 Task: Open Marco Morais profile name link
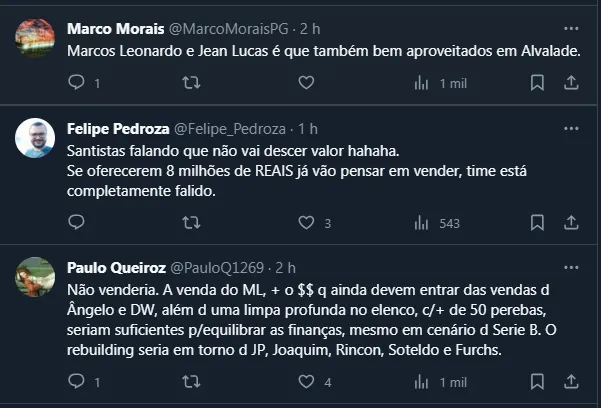tap(110, 28)
